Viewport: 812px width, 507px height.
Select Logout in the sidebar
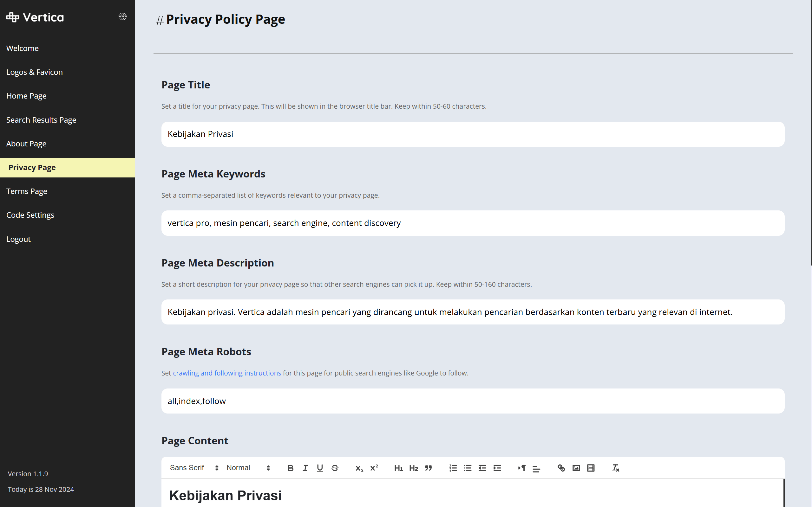coord(18,239)
